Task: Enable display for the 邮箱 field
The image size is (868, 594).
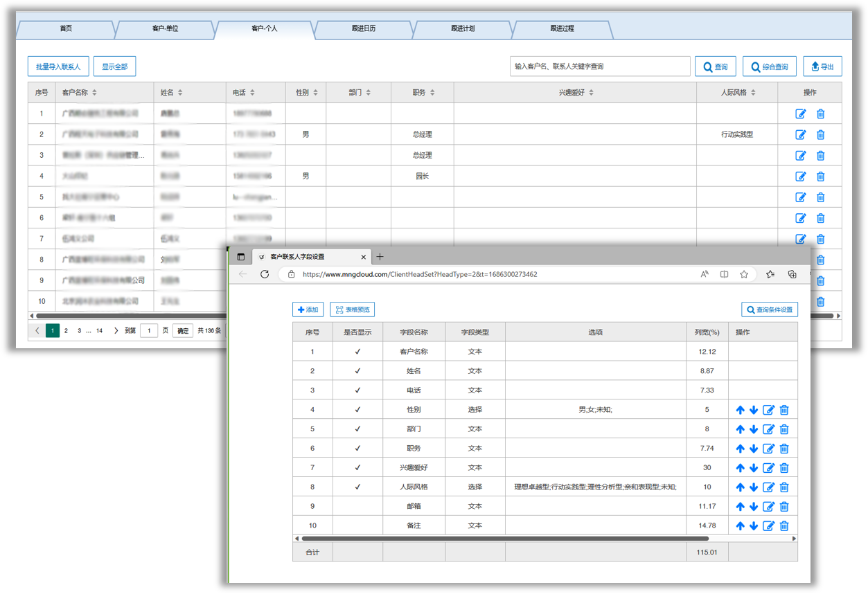Action: click(x=357, y=507)
